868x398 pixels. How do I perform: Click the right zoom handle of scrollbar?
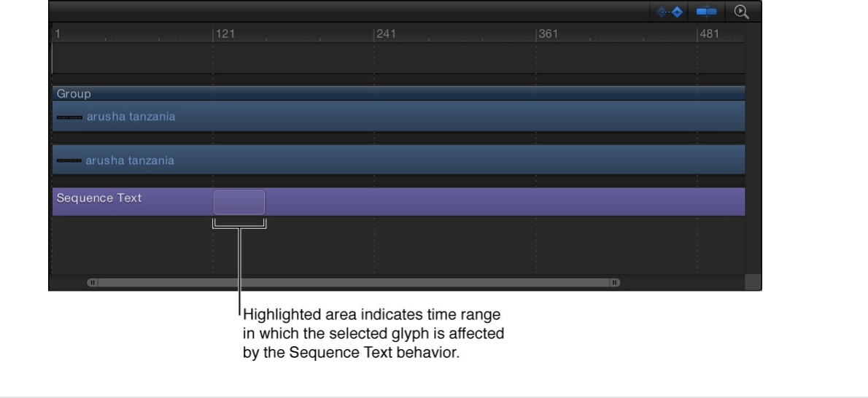click(x=615, y=282)
